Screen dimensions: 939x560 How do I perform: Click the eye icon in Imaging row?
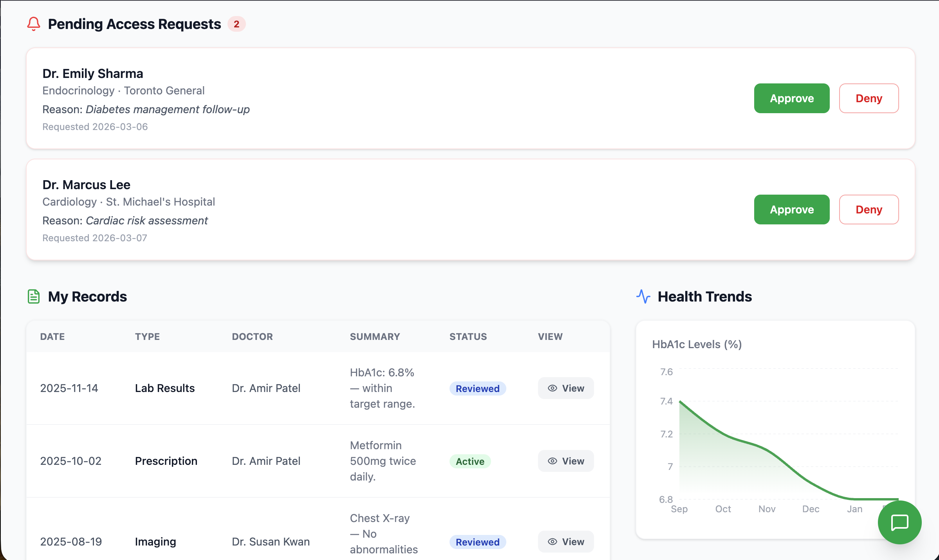point(552,542)
